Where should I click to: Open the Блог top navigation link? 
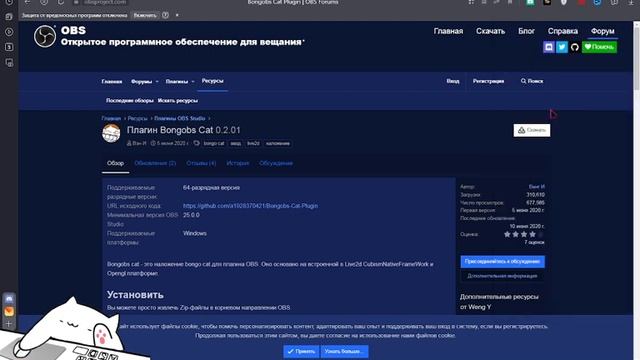tap(527, 31)
